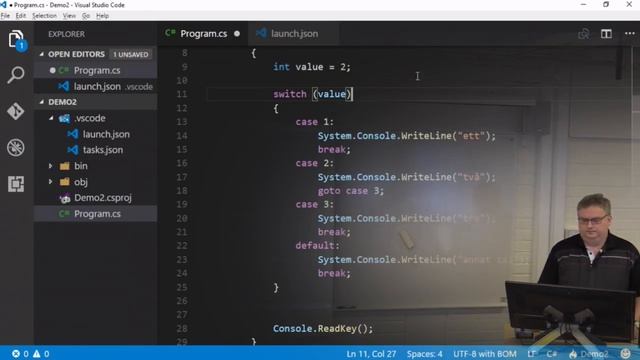Image resolution: width=640 pixels, height=360 pixels.
Task: Click the errors count icon in status bar
Action: tap(16, 353)
